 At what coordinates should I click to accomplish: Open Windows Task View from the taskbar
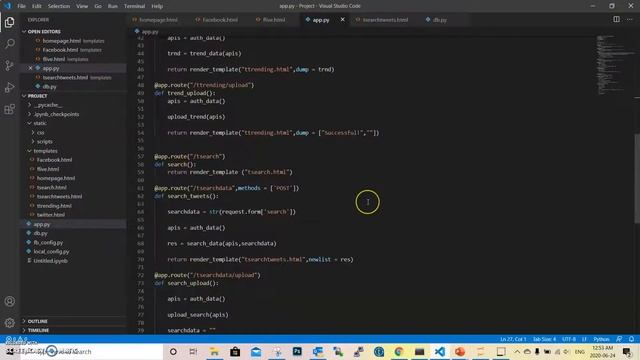coord(193,351)
